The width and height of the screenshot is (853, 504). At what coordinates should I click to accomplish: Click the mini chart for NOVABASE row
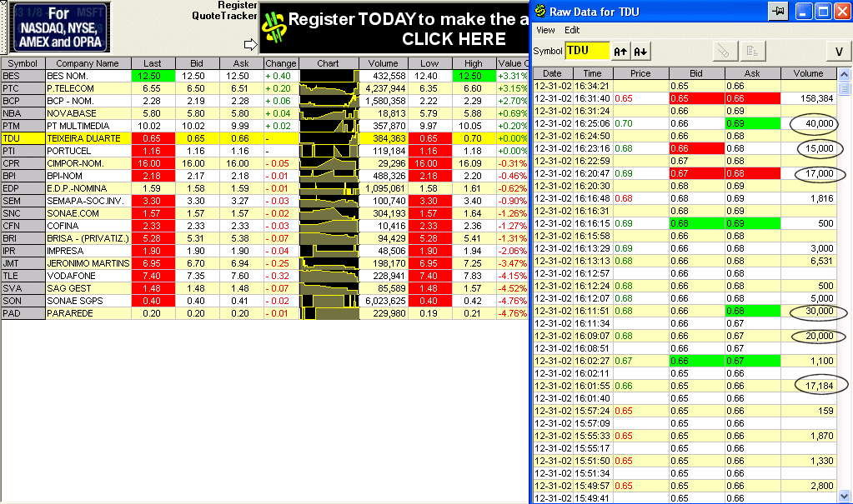[329, 113]
